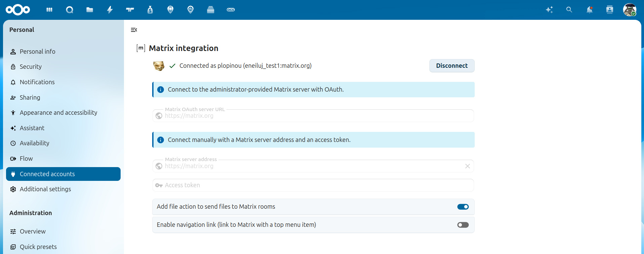The height and width of the screenshot is (254, 644).
Task: Click the globe icon in OAuth URL field
Action: point(159,116)
